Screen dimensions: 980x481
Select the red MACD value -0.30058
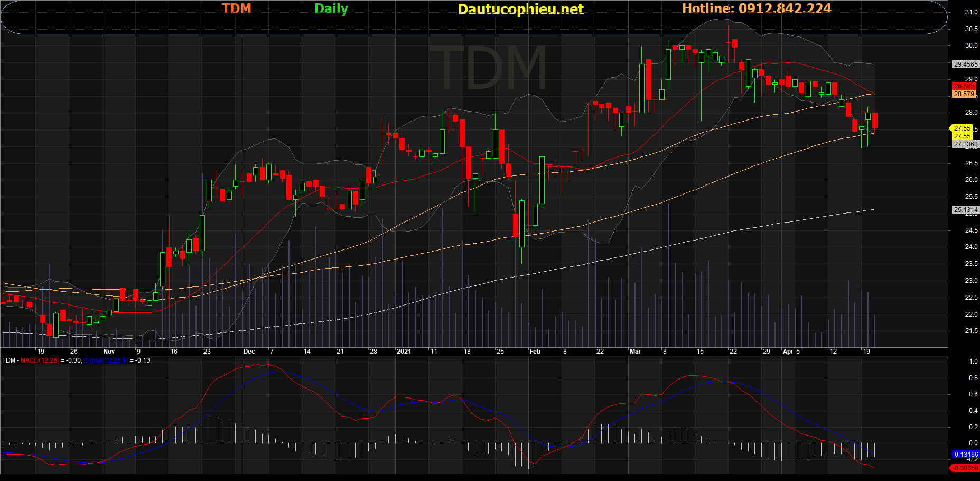click(x=965, y=468)
